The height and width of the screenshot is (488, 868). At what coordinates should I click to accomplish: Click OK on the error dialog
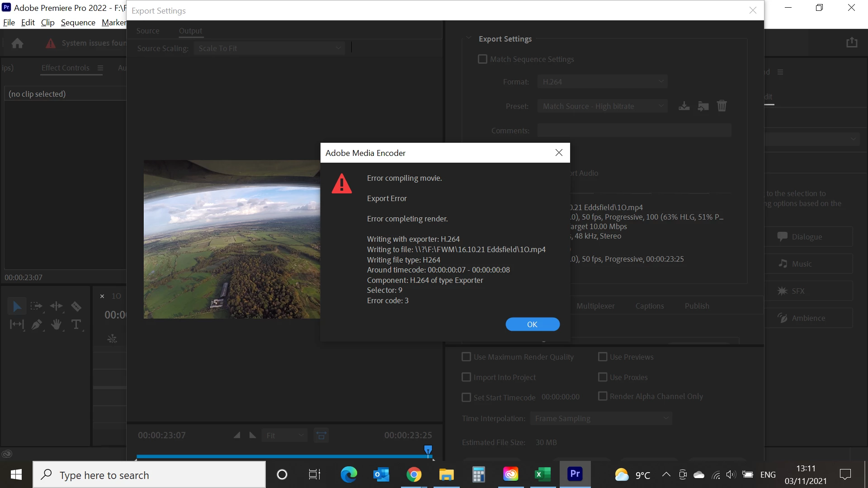(532, 324)
